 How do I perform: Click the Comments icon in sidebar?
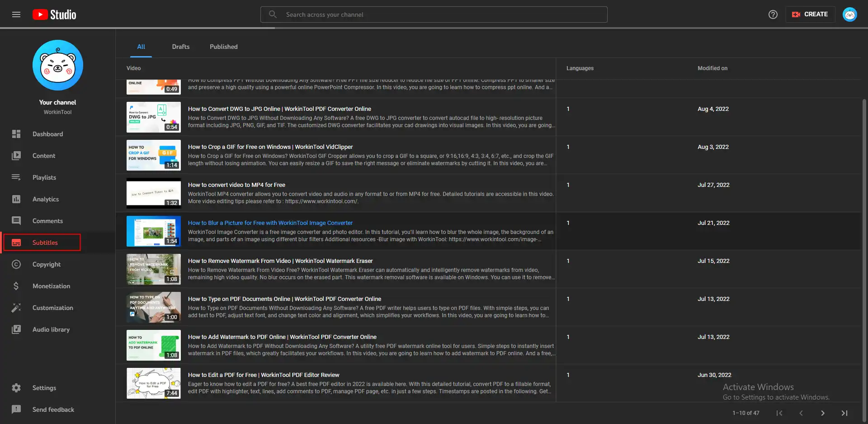16,221
